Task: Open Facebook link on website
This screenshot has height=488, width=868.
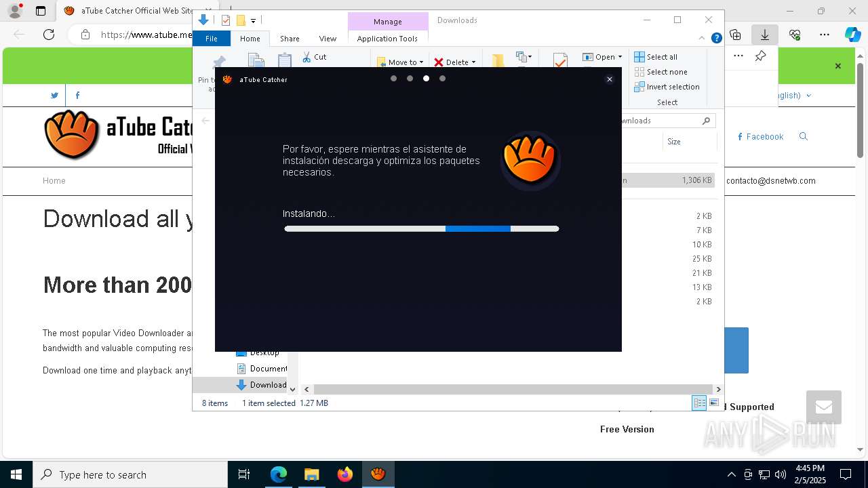Action: click(760, 137)
